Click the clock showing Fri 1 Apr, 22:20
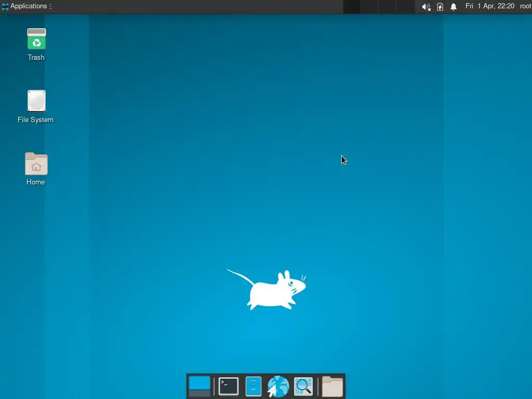This screenshot has width=532, height=399. 489,6
